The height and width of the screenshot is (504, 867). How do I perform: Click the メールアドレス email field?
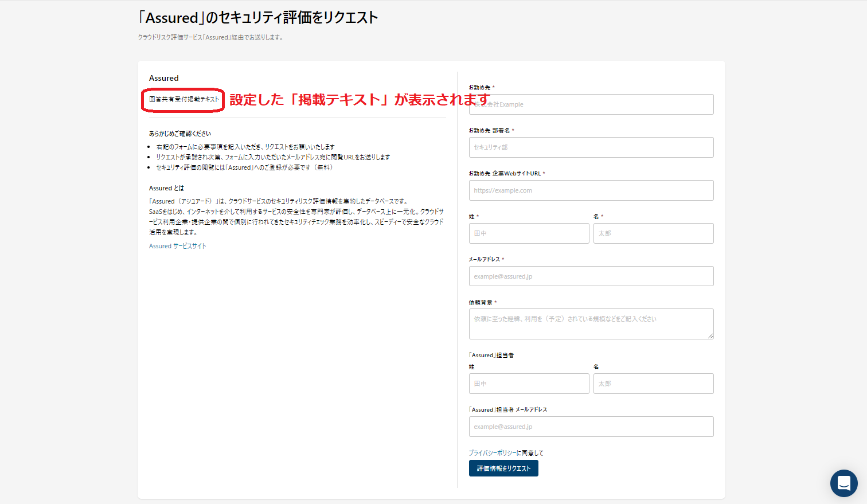point(591,276)
